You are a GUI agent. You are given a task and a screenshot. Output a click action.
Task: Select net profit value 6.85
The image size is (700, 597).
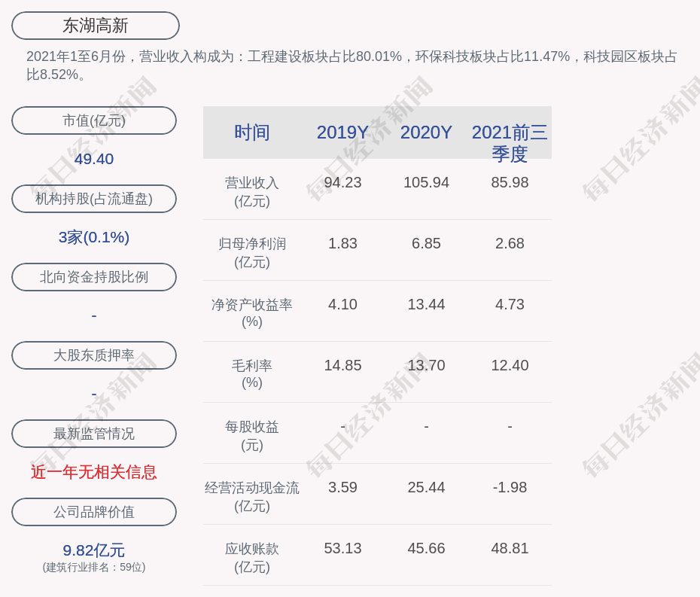click(426, 243)
